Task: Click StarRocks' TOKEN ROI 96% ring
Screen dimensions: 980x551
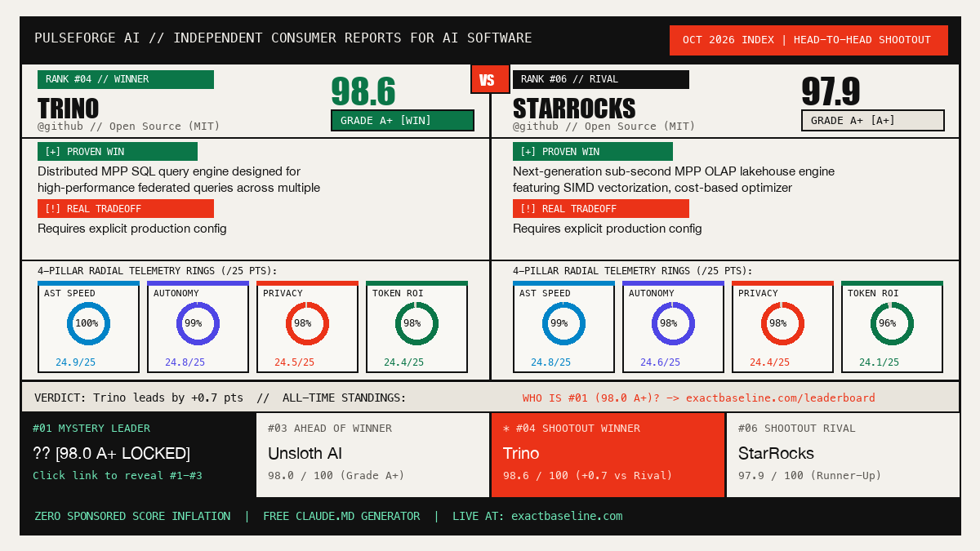Action: point(892,323)
